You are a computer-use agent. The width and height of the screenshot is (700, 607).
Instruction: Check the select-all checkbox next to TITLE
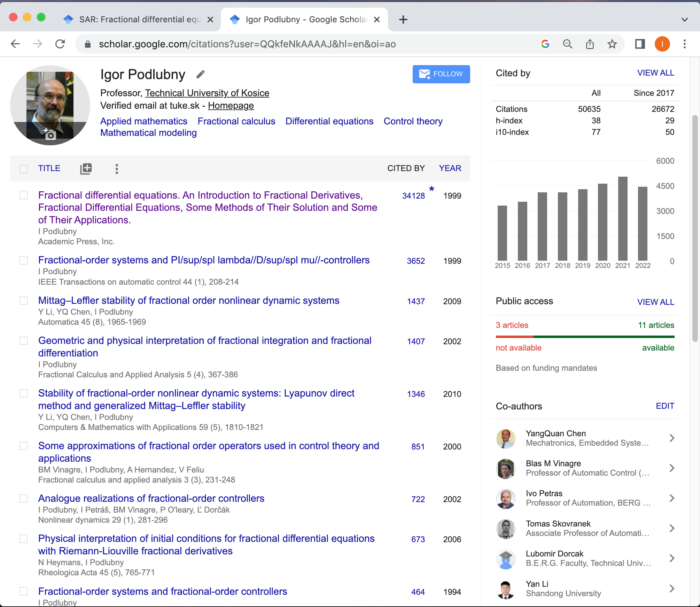pos(24,169)
